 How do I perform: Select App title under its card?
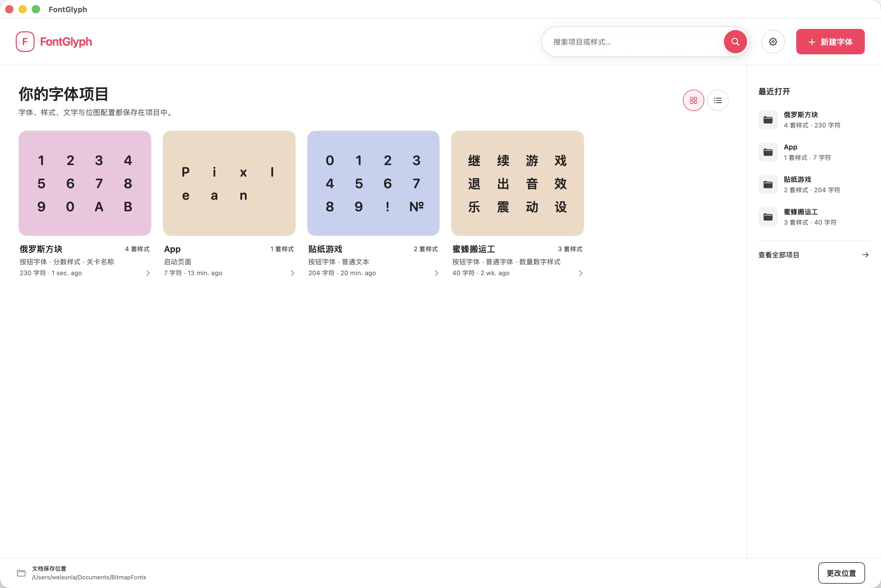[172, 249]
